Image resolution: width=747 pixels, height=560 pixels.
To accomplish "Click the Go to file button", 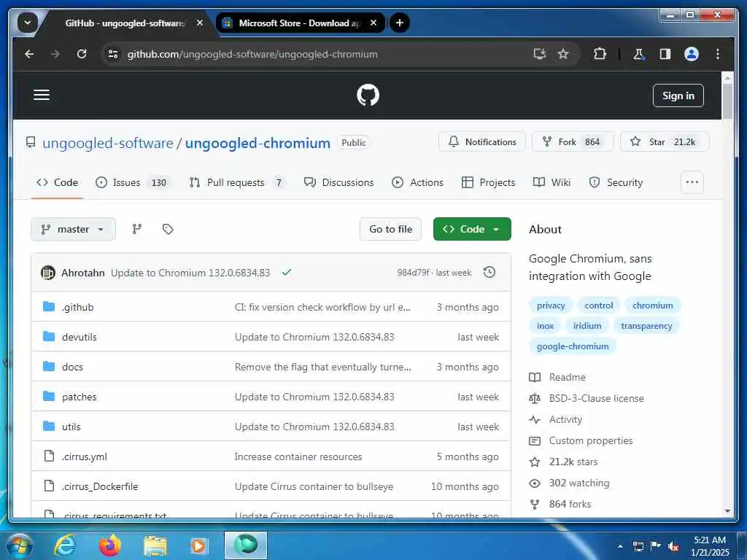I will [x=391, y=229].
